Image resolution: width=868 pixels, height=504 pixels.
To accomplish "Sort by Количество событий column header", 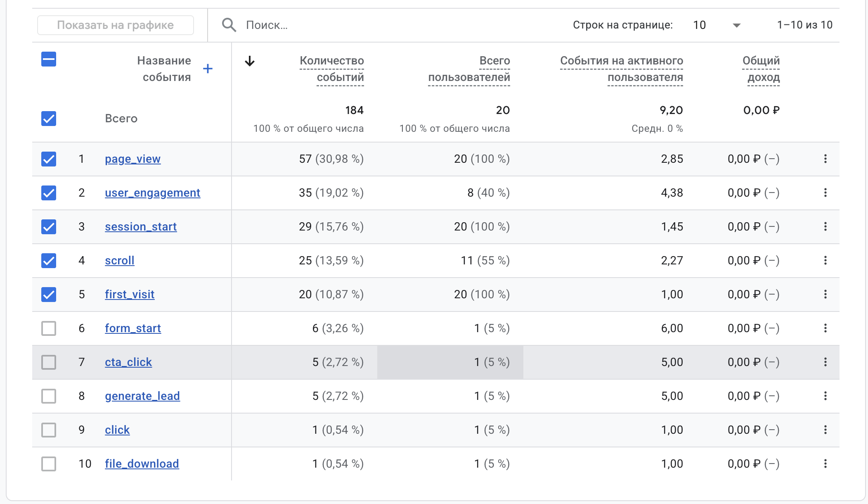I will click(332, 69).
